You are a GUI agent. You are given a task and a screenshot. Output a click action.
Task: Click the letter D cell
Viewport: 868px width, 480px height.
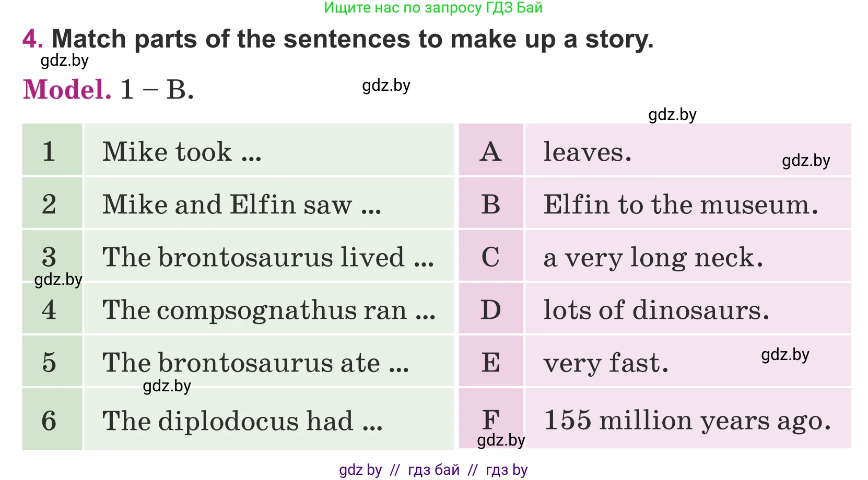(x=490, y=310)
